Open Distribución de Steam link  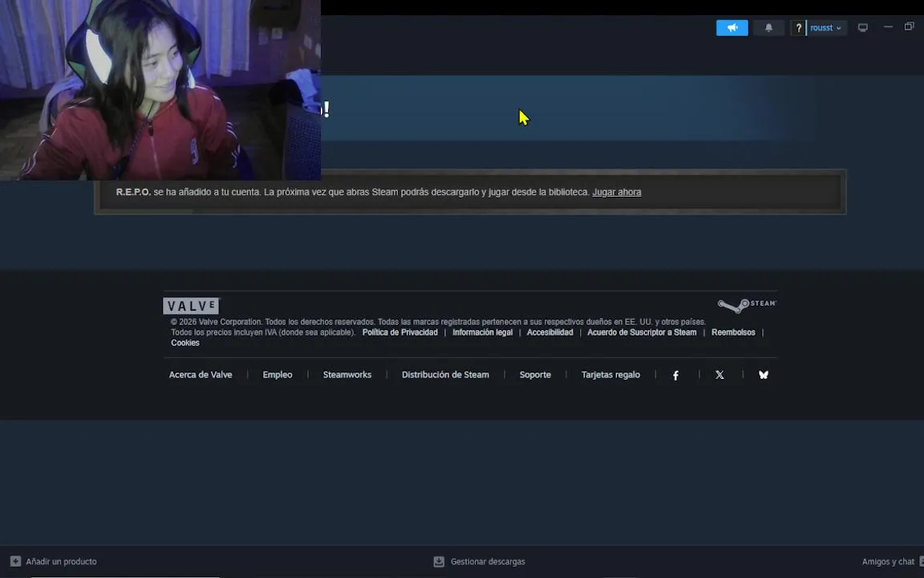pyautogui.click(x=445, y=375)
